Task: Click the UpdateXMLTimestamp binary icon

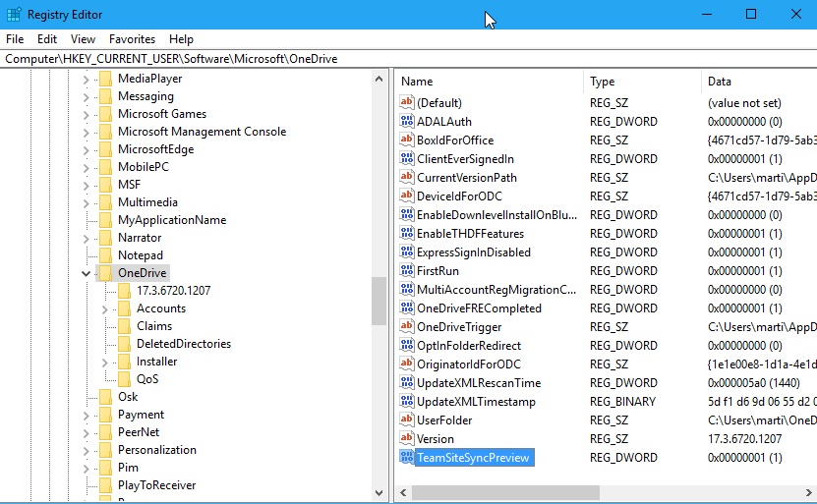Action: coord(406,402)
